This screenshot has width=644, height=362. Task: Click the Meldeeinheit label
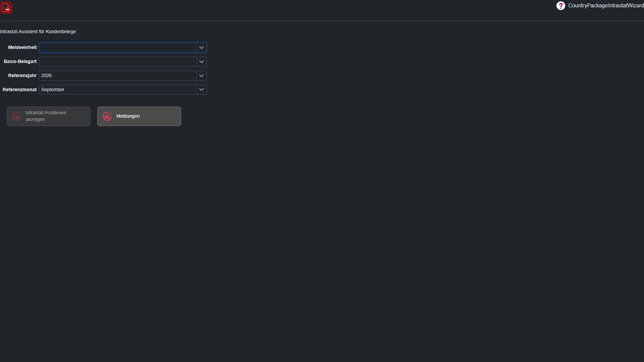[22, 47]
